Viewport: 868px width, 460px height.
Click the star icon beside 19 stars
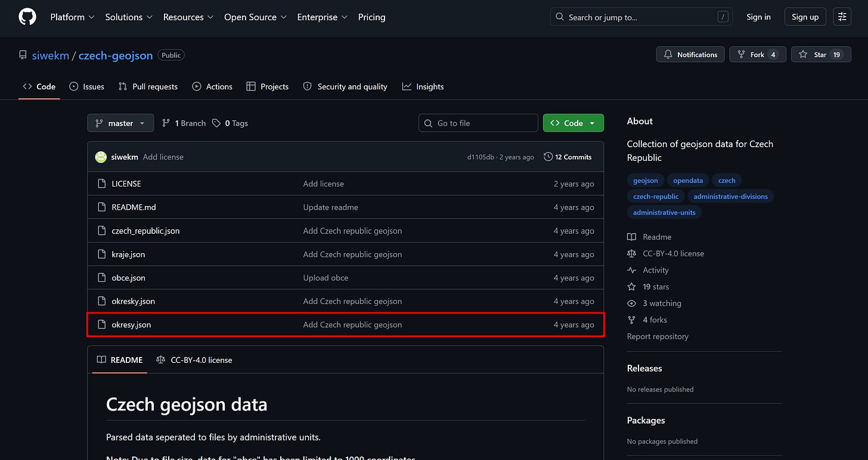(x=631, y=287)
